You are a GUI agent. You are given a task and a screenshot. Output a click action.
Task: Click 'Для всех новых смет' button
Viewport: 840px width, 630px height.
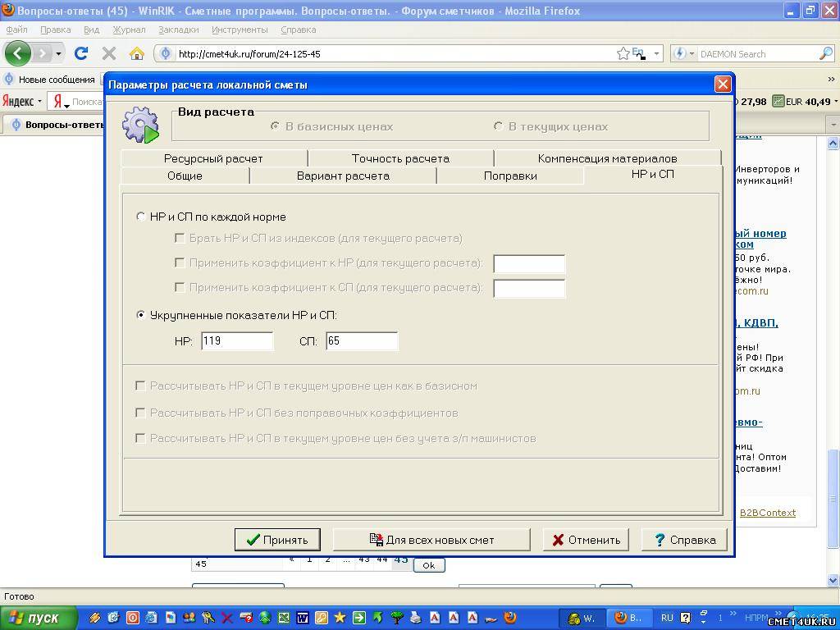click(x=431, y=540)
